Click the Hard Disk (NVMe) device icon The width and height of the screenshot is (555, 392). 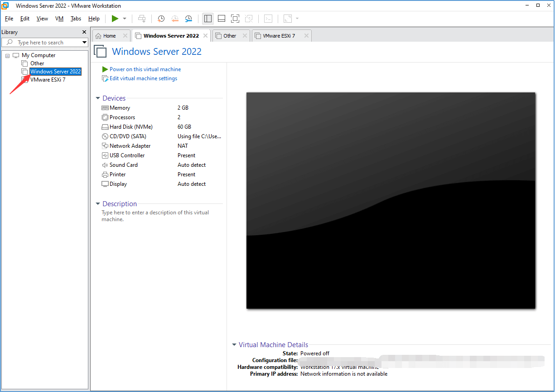click(x=105, y=127)
